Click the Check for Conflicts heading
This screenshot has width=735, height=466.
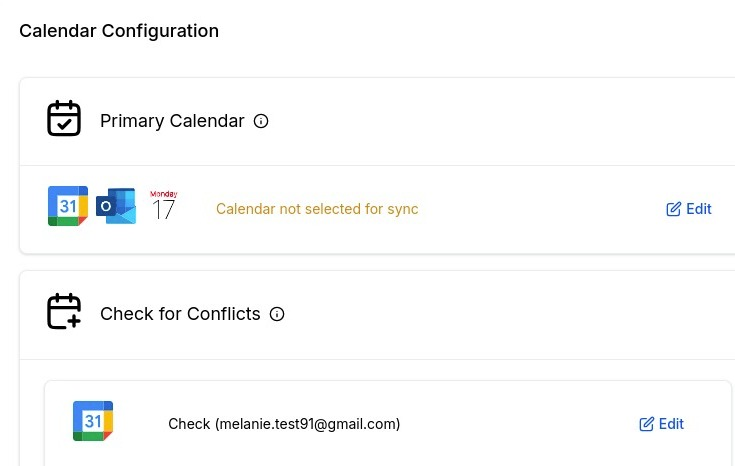[x=180, y=314]
